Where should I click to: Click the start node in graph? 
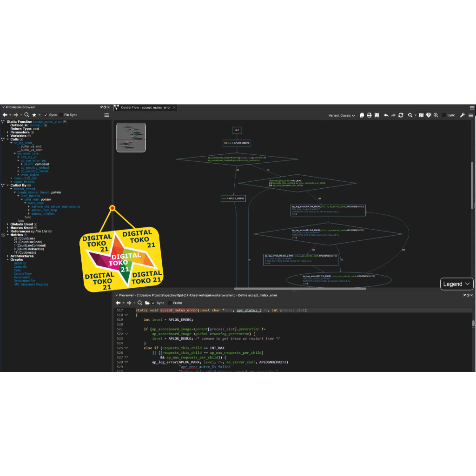[237, 130]
